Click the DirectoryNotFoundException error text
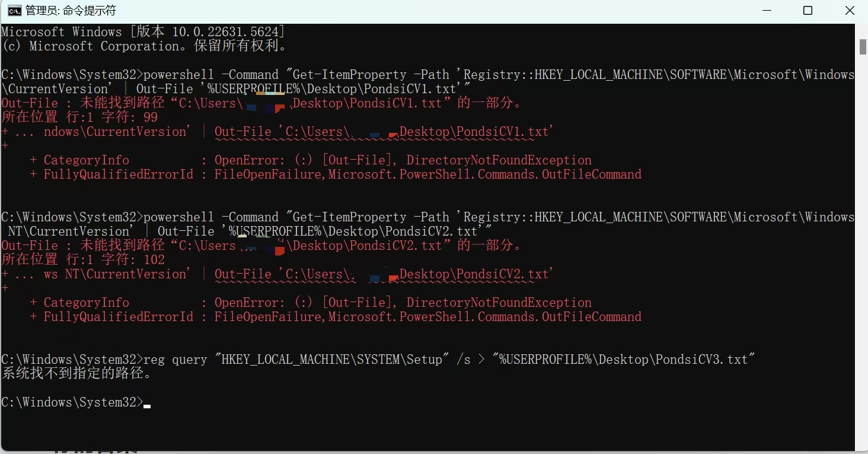 click(499, 160)
